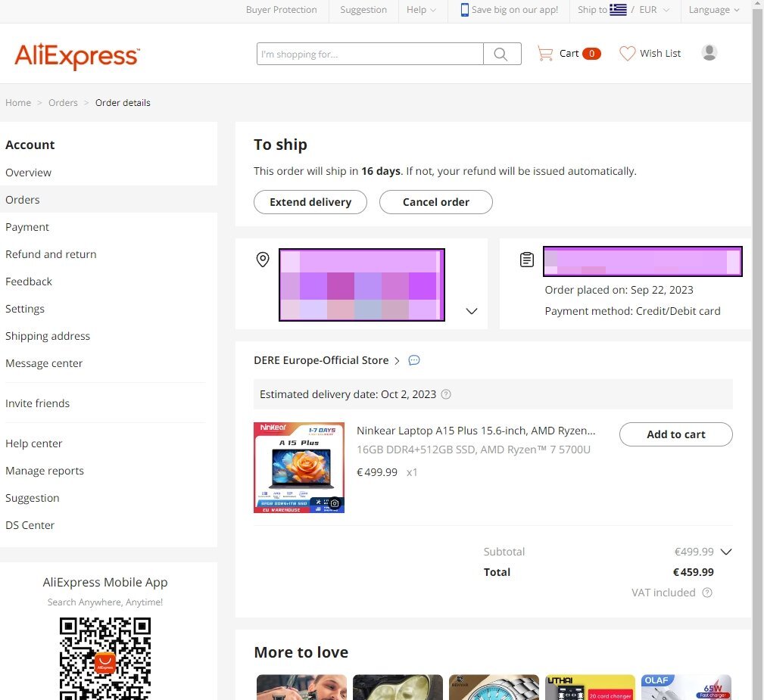Open DERE Europe-Official Store chevron
This screenshot has height=700, width=764.
pos(397,360)
